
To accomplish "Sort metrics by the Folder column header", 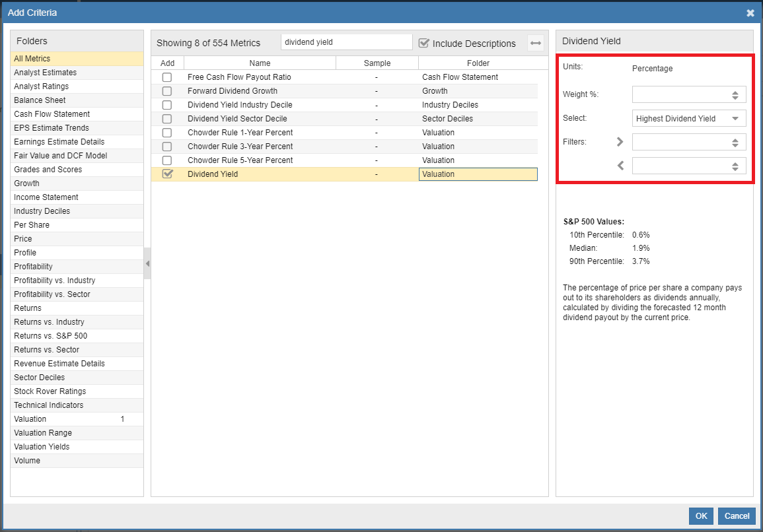I will [x=478, y=63].
